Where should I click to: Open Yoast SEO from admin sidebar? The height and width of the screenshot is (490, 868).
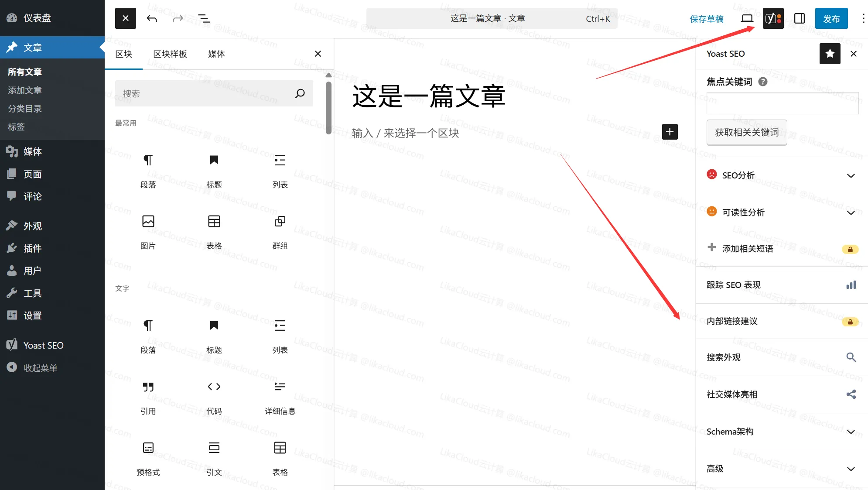42,345
